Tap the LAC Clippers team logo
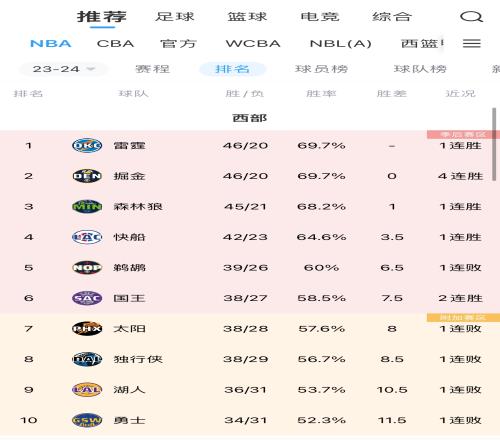Screen dimensions: 500x440 coord(87,237)
